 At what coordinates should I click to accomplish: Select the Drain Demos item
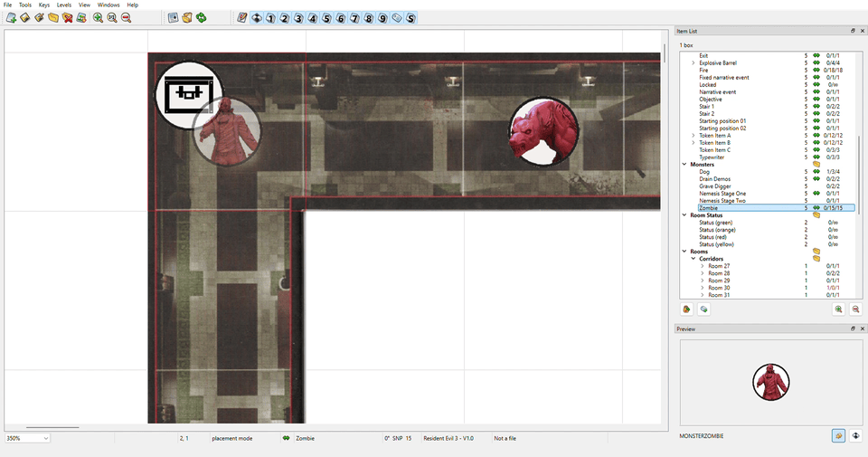pyautogui.click(x=714, y=179)
